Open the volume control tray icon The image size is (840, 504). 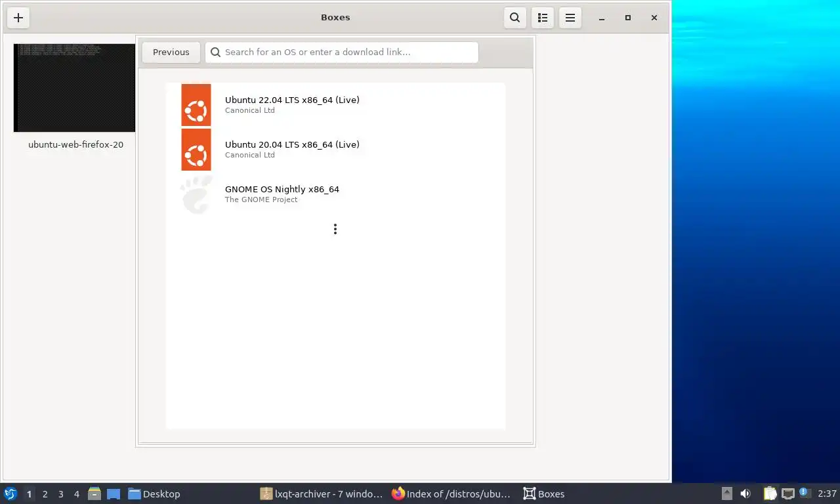[x=745, y=493]
